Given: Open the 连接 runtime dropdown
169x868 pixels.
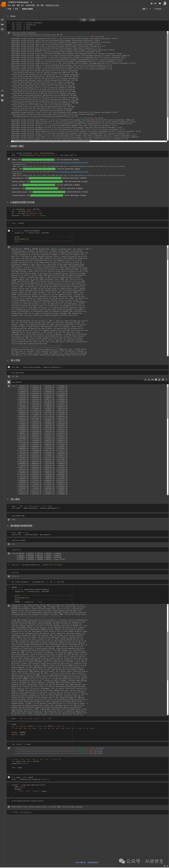Looking at the screenshot, I should click(x=150, y=9).
